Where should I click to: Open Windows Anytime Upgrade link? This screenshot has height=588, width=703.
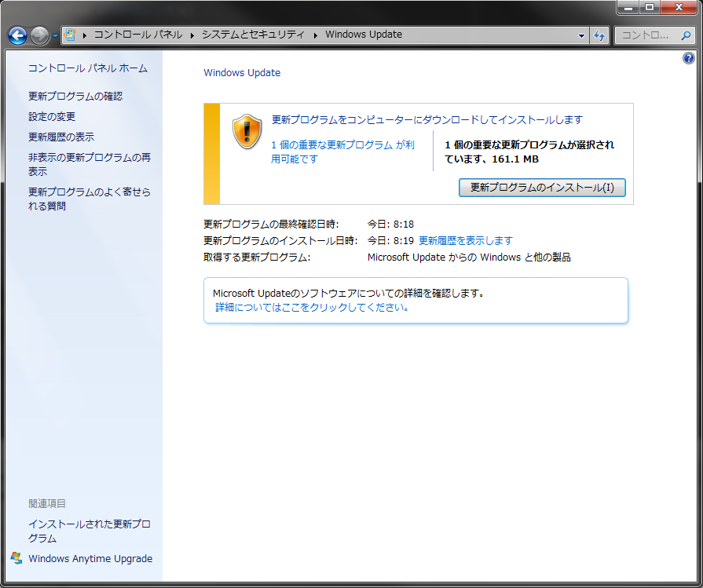click(x=90, y=558)
